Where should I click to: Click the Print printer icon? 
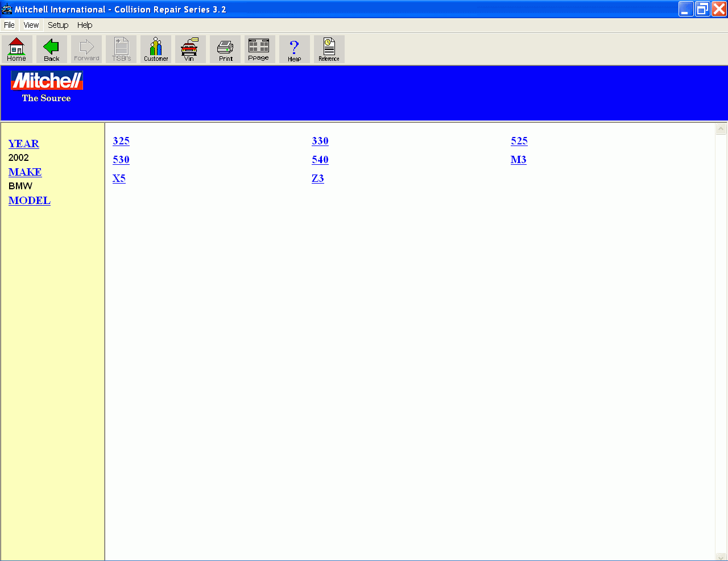[225, 49]
